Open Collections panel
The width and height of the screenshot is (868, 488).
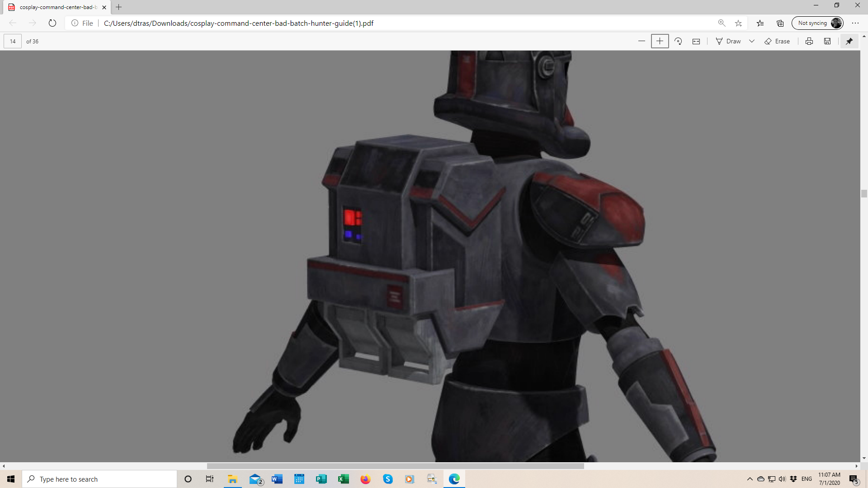click(780, 23)
